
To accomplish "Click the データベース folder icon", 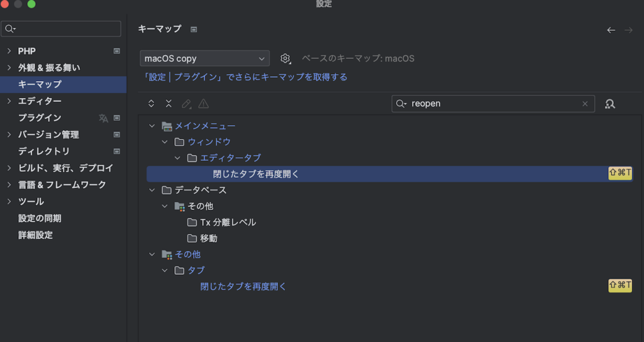I will pyautogui.click(x=166, y=190).
